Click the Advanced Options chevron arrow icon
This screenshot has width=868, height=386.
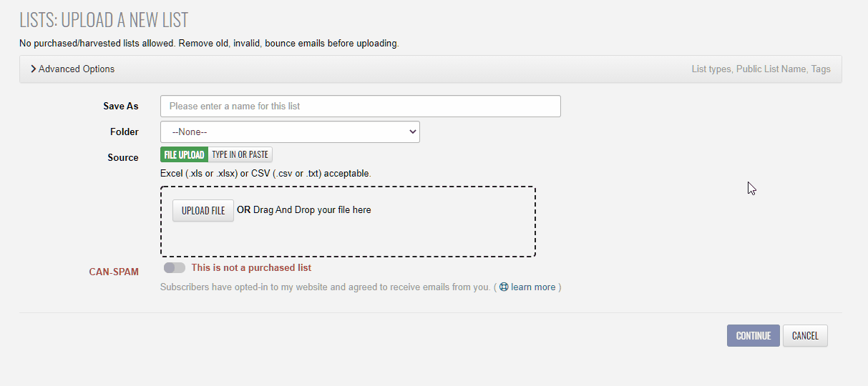pos(34,69)
